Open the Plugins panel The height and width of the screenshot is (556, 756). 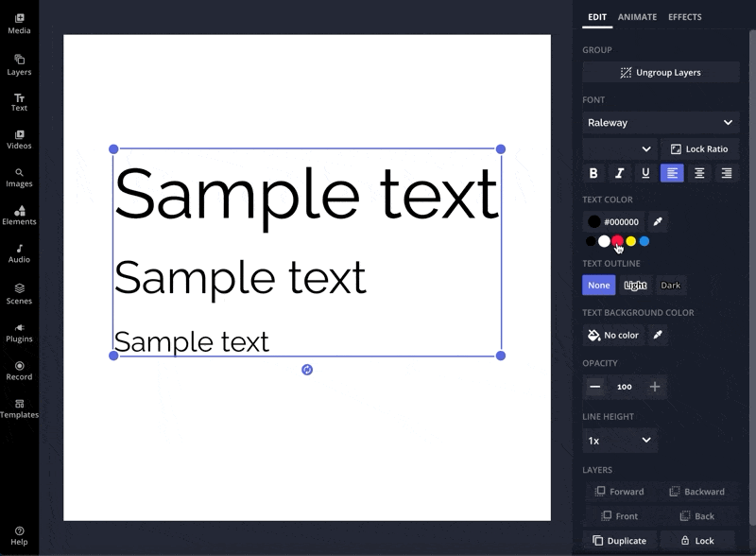pos(19,333)
